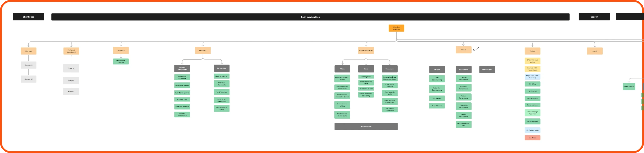This screenshot has height=153, width=644.
Task: Select the Publisher Discovery node
Action: click(222, 76)
